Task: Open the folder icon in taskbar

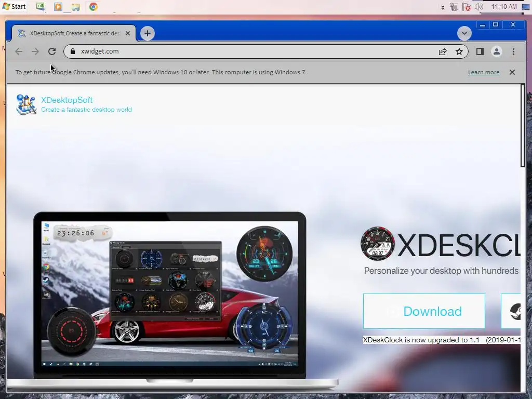Action: tap(76, 7)
